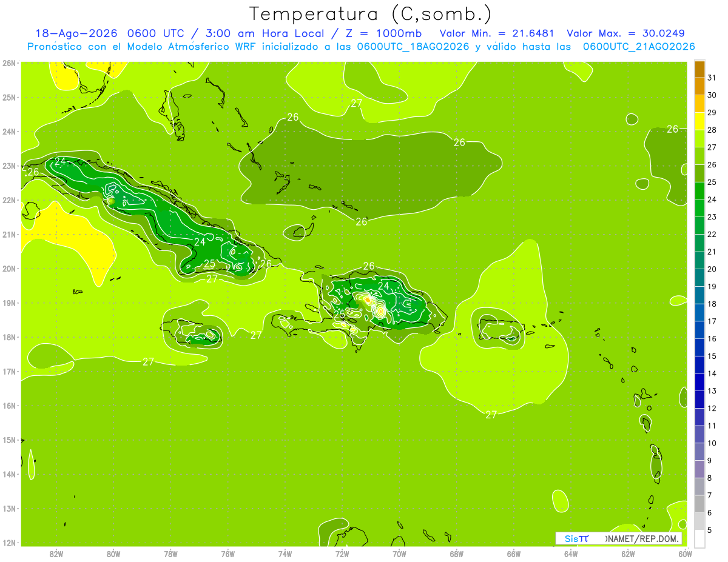Click the color scale label "22"

712,234
